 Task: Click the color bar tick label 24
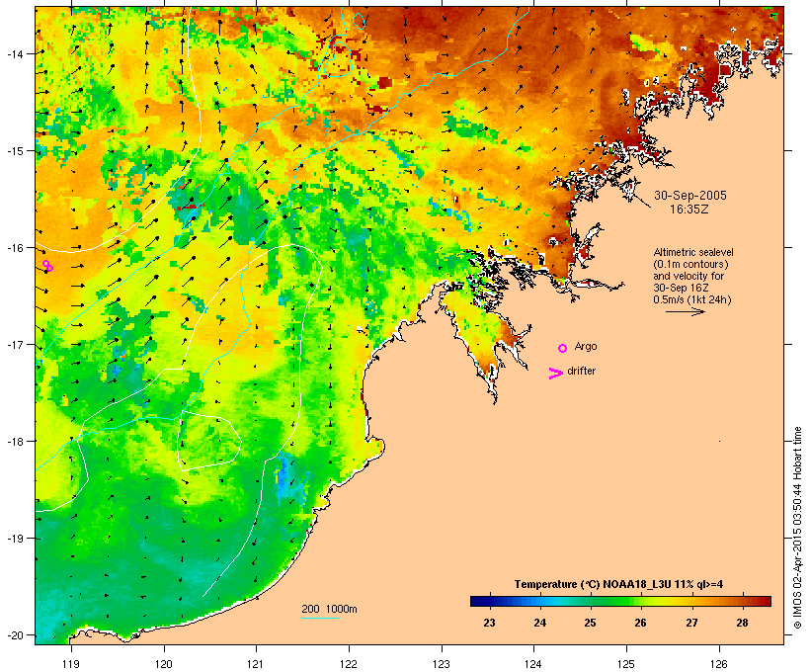(539, 623)
